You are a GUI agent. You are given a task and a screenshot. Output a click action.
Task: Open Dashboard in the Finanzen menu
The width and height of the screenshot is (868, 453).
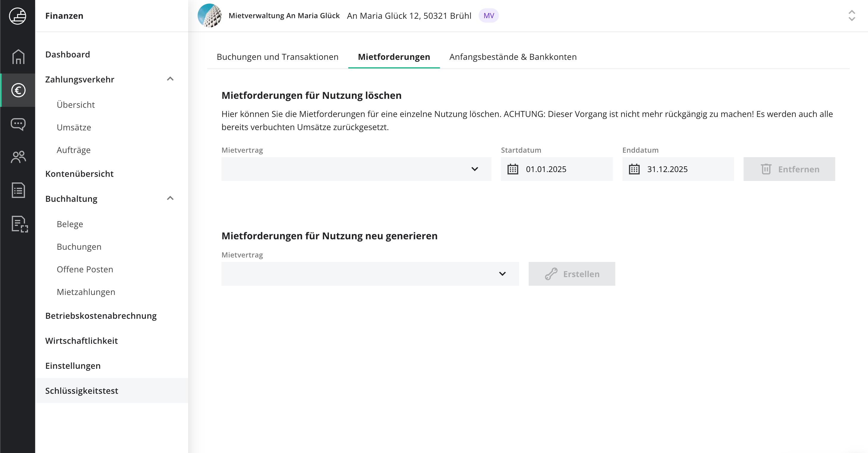point(67,54)
